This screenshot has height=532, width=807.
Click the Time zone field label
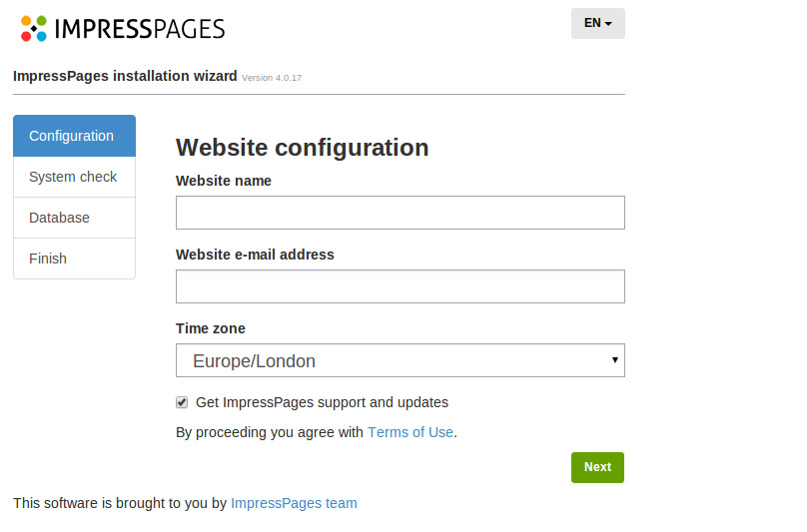(211, 328)
